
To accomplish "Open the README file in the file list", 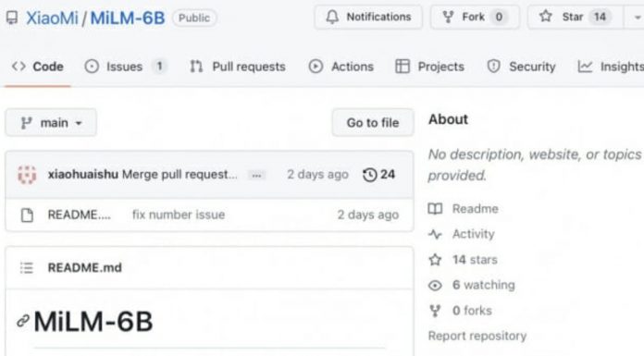I will click(80, 215).
